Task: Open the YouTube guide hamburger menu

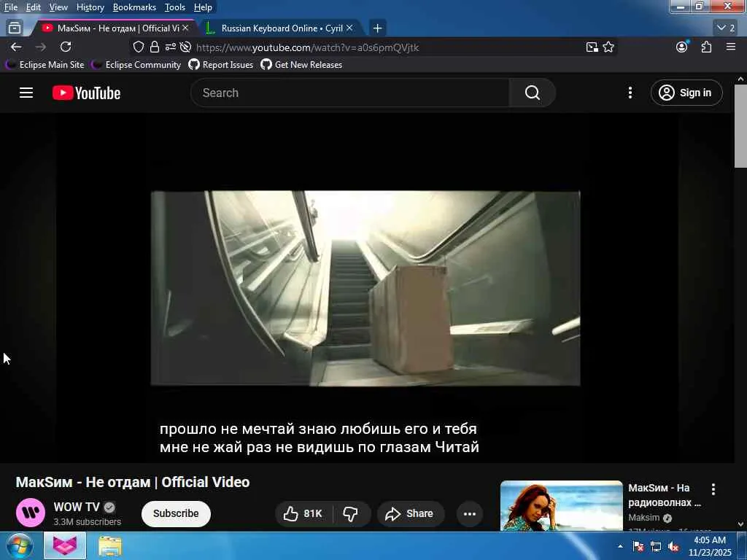Action: pyautogui.click(x=26, y=93)
